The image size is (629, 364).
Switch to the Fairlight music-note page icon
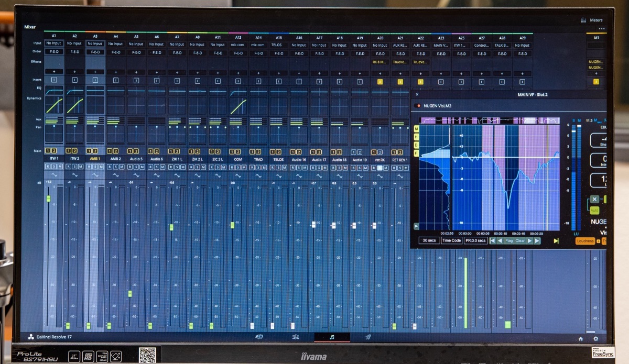point(332,337)
